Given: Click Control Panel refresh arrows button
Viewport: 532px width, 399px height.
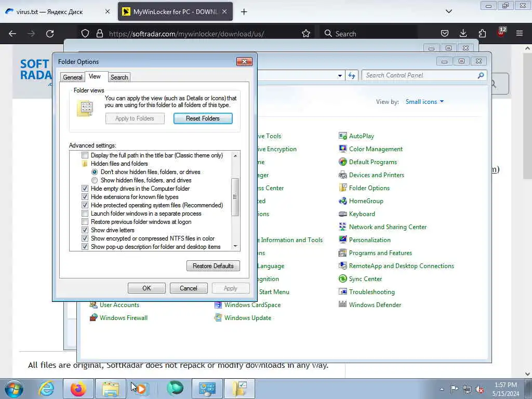Looking at the screenshot, I should 352,76.
